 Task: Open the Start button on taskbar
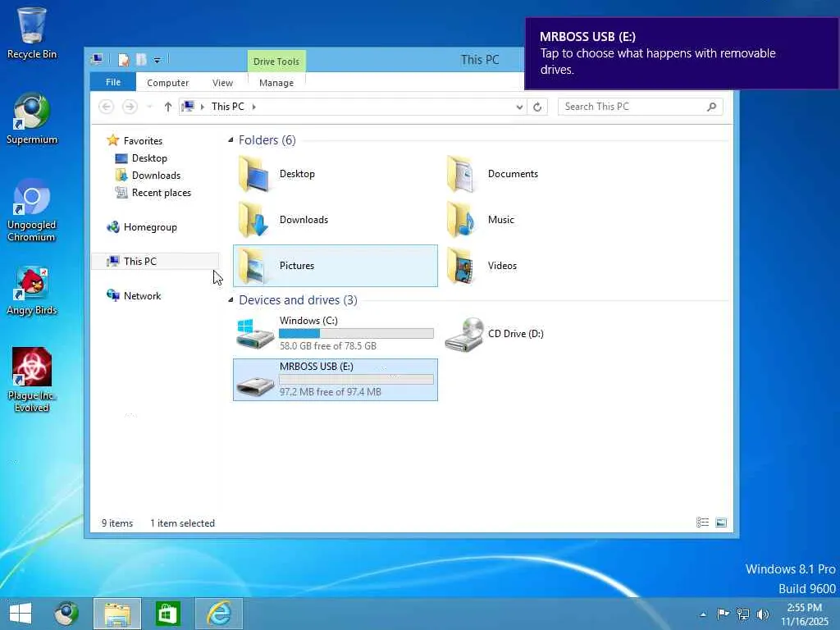21,614
